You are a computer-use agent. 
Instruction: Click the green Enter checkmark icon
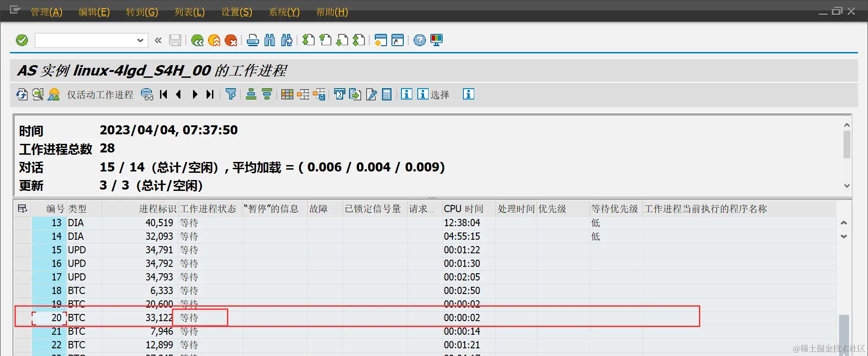click(x=22, y=40)
